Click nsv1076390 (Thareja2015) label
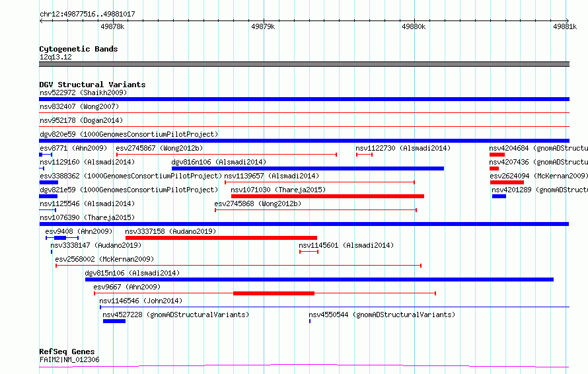Screen dimensions: 588x374 (87, 217)
